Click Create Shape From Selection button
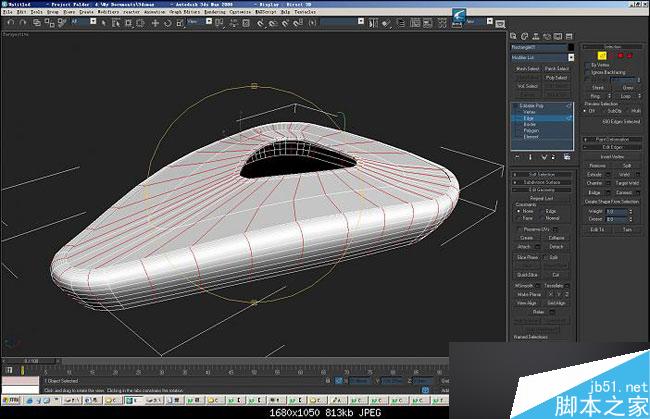650x419 pixels. (612, 202)
